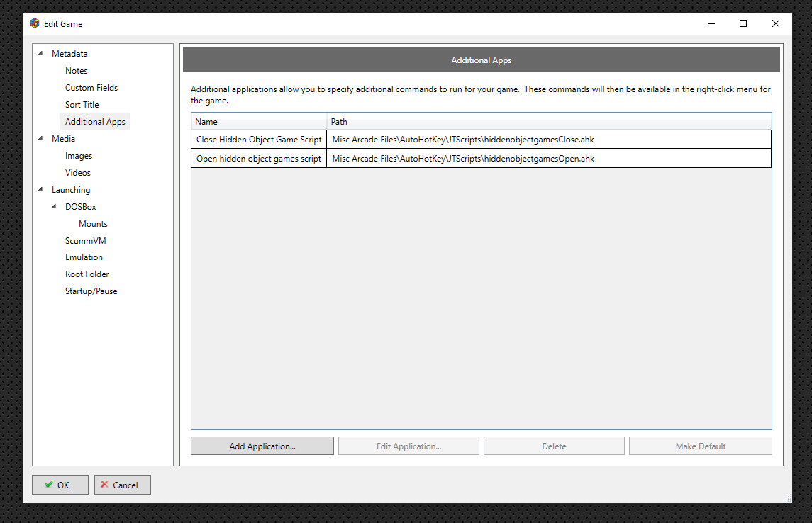Sort list by Name column header
This screenshot has height=523, width=812.
(x=258, y=122)
